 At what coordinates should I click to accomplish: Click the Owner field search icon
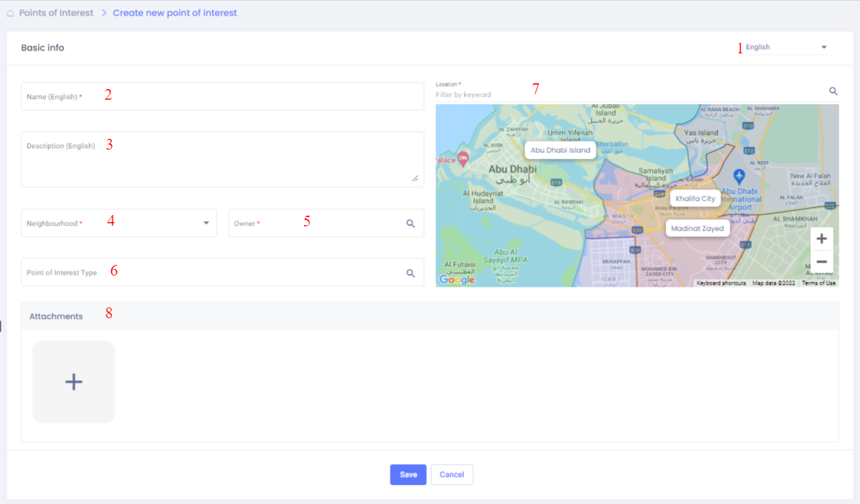point(410,224)
